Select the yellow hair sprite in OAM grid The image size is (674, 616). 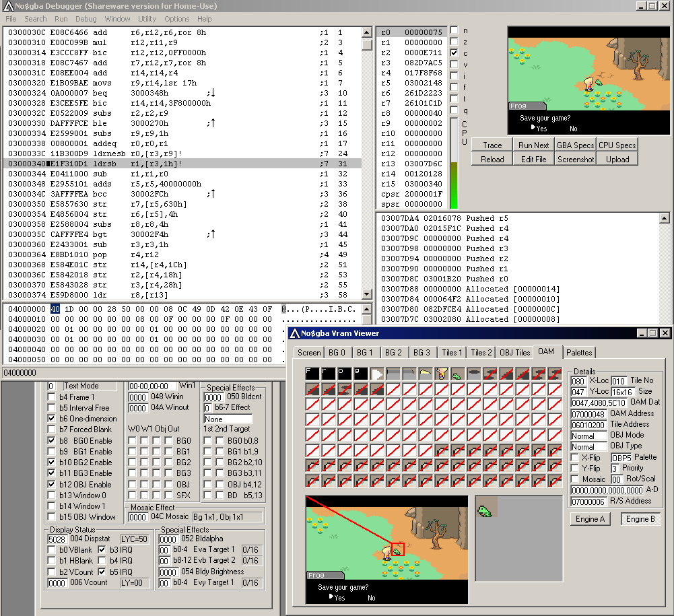[426, 374]
